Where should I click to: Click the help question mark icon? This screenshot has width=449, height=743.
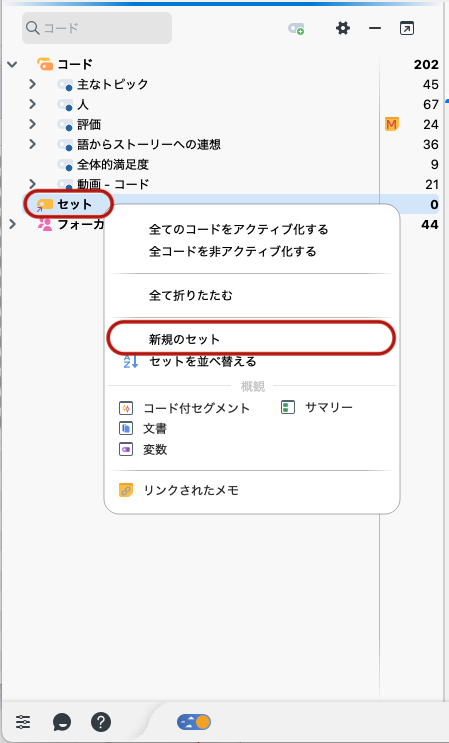(x=101, y=722)
